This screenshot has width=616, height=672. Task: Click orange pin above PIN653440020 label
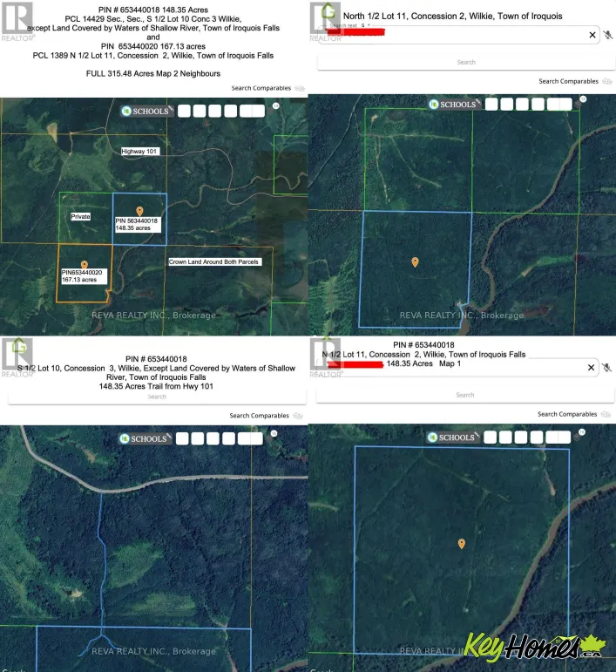(x=85, y=265)
